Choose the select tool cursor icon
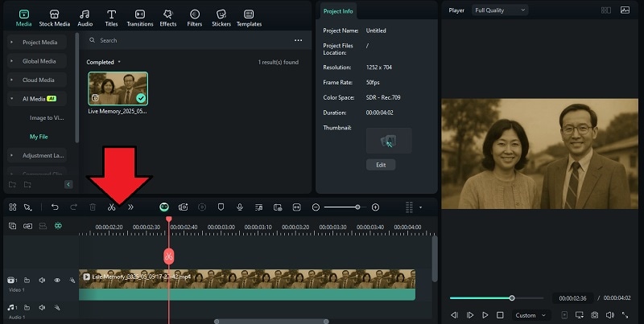The image size is (644, 324). [27, 207]
